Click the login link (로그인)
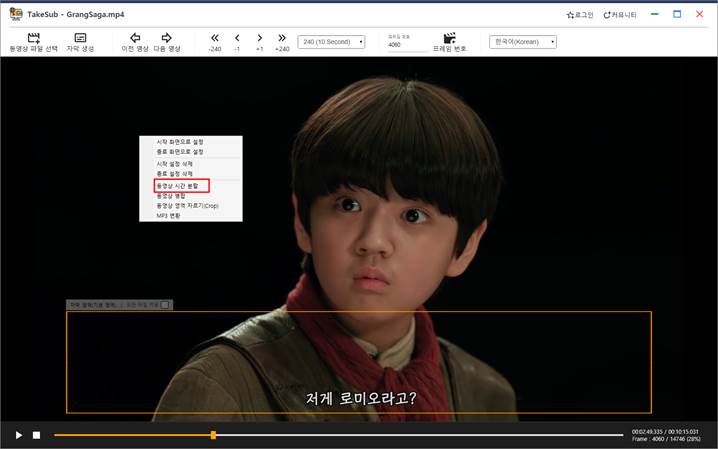Screen dimensions: 718x449 coord(580,15)
